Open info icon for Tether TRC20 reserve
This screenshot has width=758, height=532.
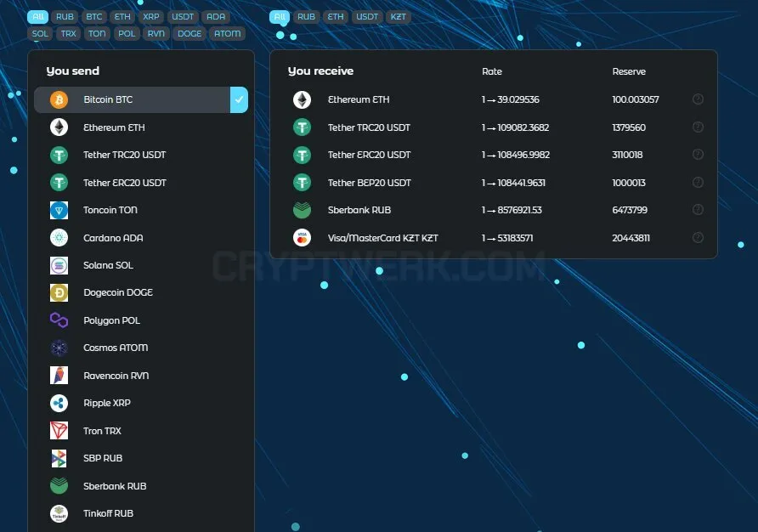tap(698, 127)
